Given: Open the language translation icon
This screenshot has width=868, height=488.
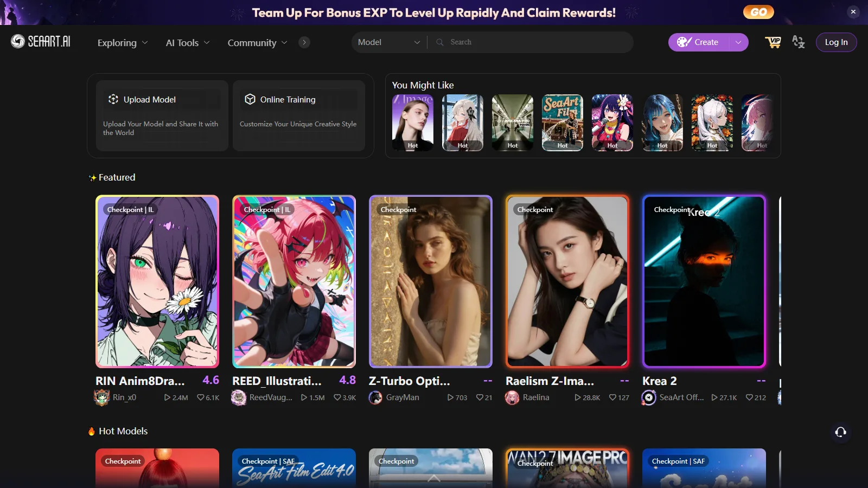Looking at the screenshot, I should [x=798, y=42].
